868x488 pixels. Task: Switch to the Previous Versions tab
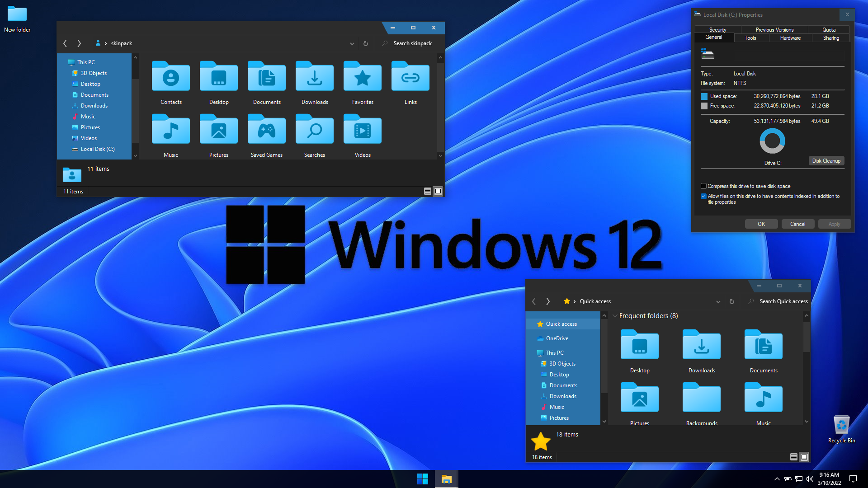pyautogui.click(x=774, y=30)
